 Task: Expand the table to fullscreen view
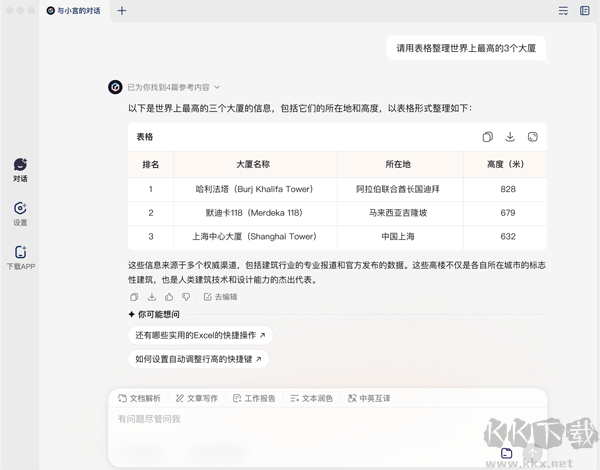(x=533, y=137)
